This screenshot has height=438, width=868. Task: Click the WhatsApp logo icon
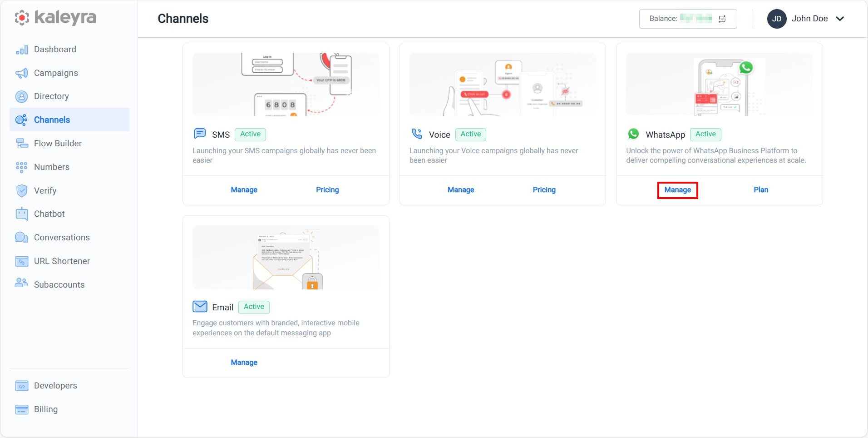pyautogui.click(x=633, y=134)
